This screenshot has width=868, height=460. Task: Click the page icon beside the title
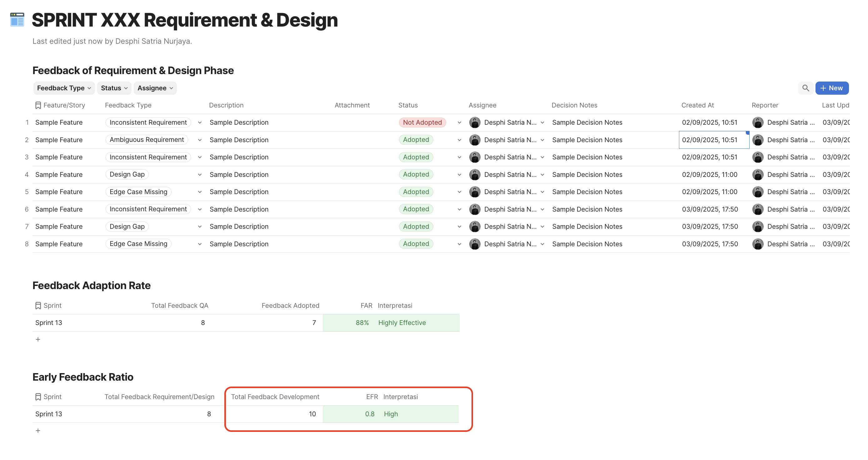coord(17,20)
